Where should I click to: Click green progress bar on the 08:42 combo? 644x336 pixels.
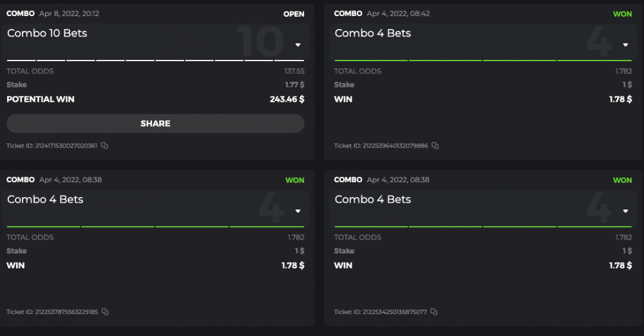point(482,61)
